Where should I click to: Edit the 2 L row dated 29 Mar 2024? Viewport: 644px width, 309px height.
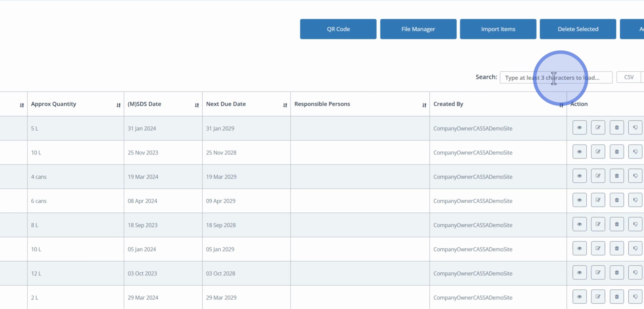coord(598,297)
